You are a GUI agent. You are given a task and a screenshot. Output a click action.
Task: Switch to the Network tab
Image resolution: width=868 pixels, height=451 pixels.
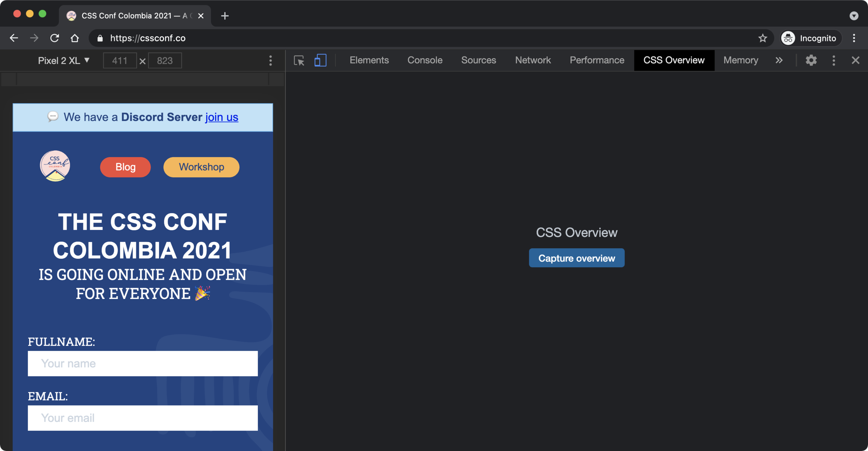click(x=533, y=60)
